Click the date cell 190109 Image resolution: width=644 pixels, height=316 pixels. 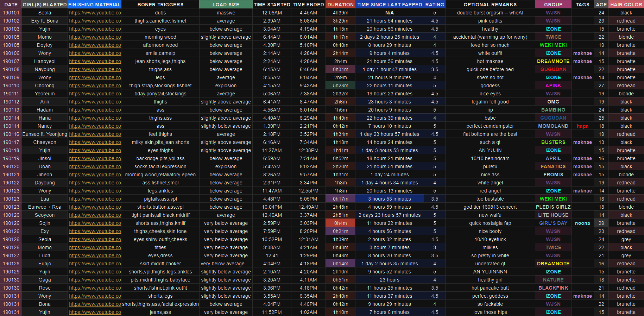click(11, 77)
